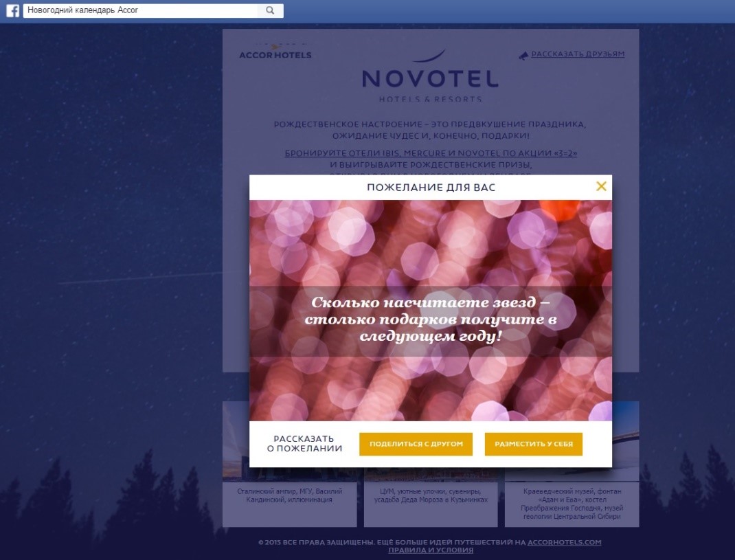Click the Novotel logo
Viewport: 735px width, 560px height.
click(430, 76)
